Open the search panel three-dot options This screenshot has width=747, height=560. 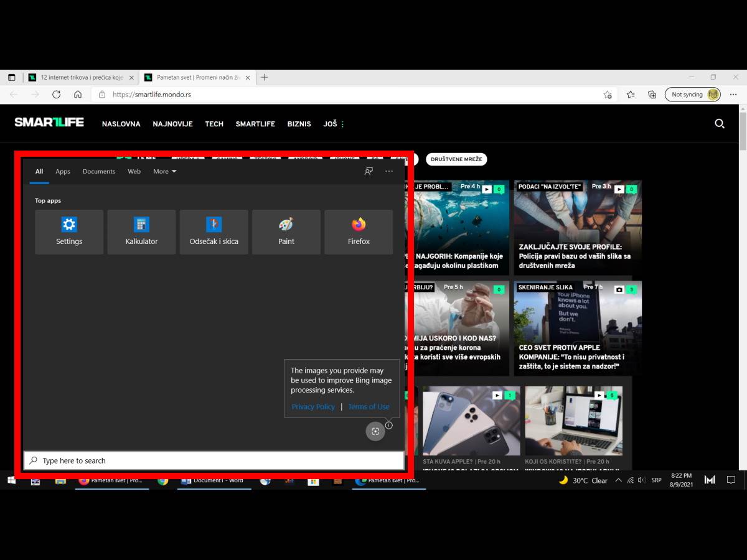(x=389, y=171)
